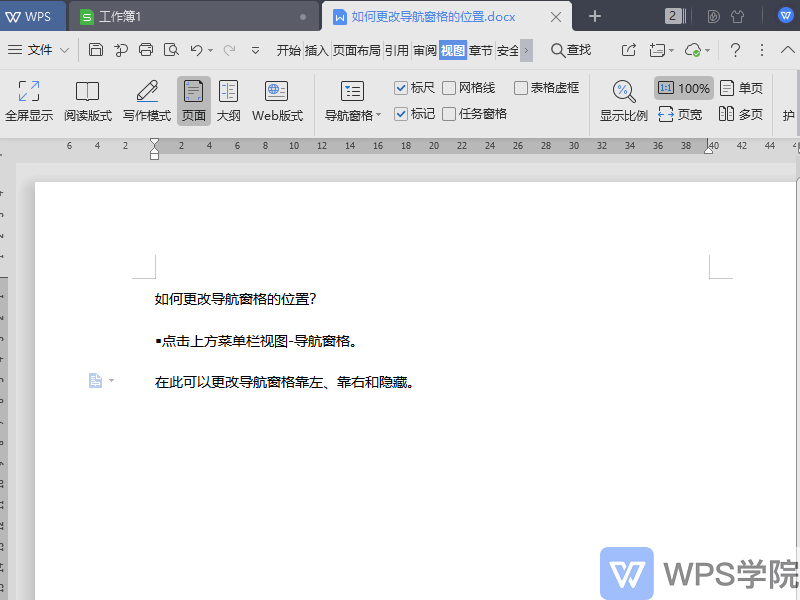Viewport: 800px width, 600px height.
Task: Set zoom to 100% button
Action: pyautogui.click(x=684, y=88)
